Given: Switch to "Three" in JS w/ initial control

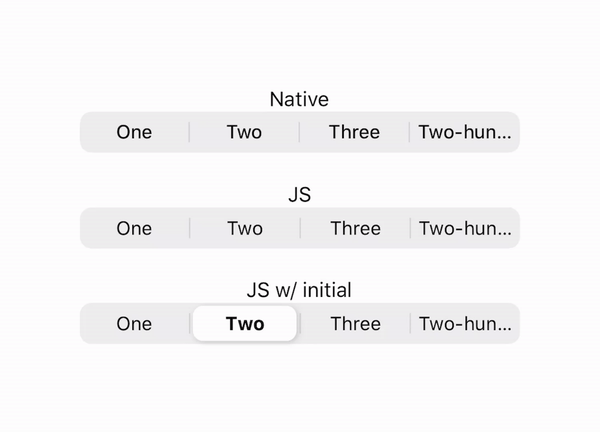Looking at the screenshot, I should tap(355, 324).
